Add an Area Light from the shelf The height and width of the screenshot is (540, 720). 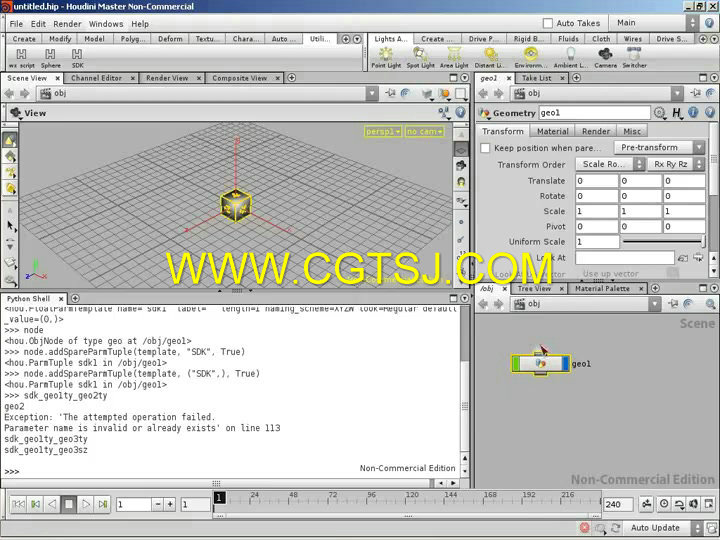(454, 58)
